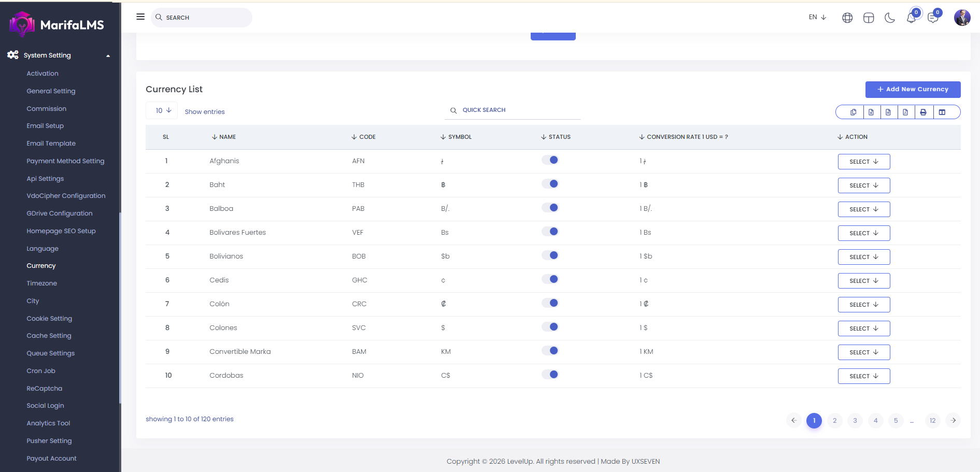Go to page 3 of currencies
The width and height of the screenshot is (980, 472).
tap(855, 421)
